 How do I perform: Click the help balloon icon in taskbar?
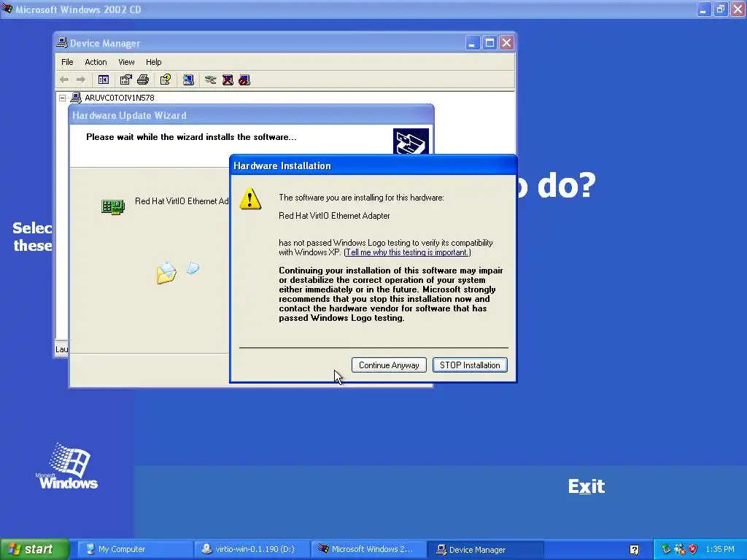click(634, 550)
